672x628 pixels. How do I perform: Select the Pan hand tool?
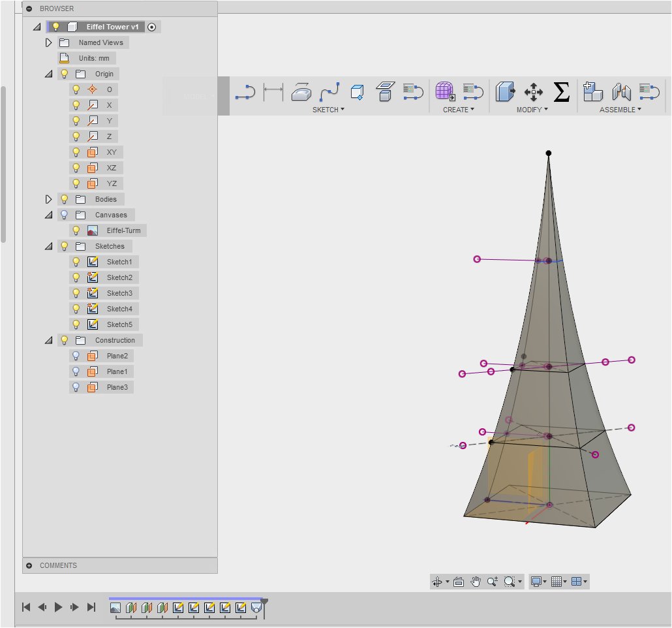(476, 582)
